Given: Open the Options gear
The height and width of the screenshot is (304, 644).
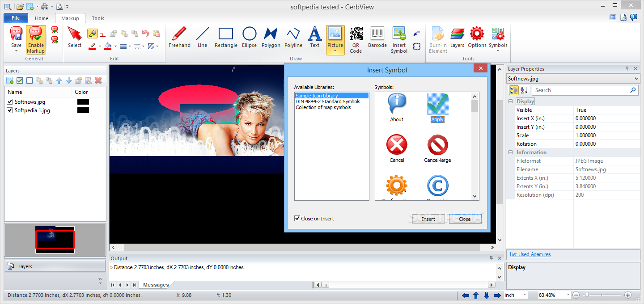Looking at the screenshot, I should point(477,38).
